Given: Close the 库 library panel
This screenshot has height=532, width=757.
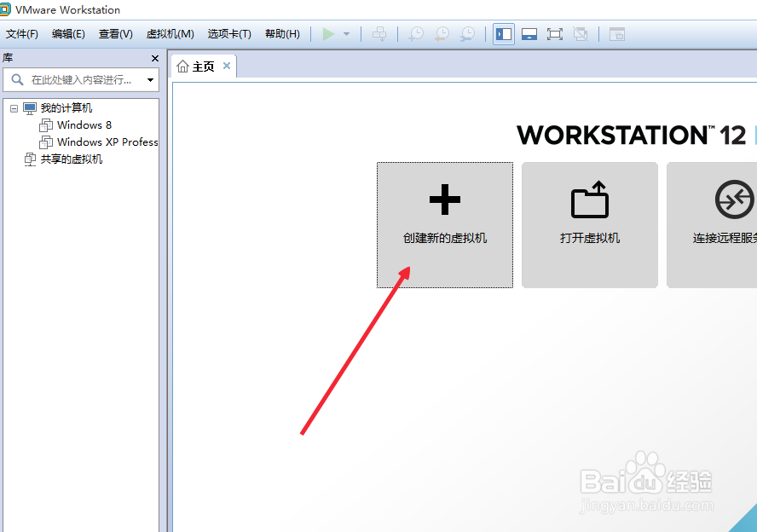Looking at the screenshot, I should point(155,59).
